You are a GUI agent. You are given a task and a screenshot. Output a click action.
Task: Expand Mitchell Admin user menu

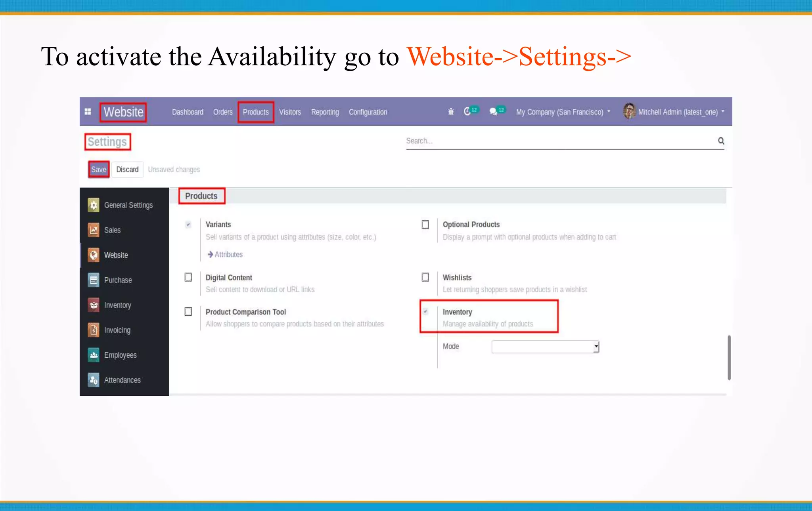(681, 112)
